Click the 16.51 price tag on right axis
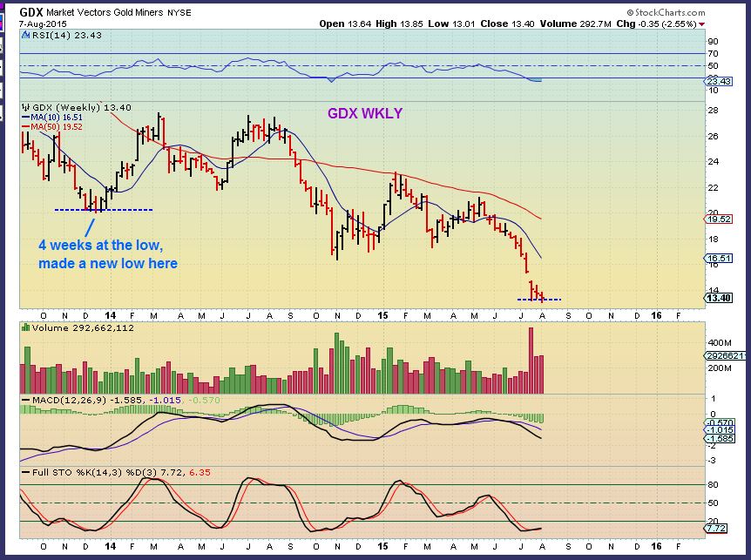 [x=719, y=259]
